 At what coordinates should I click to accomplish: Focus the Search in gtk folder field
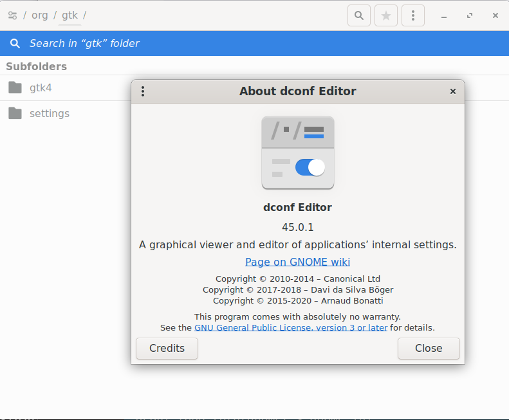point(193,44)
